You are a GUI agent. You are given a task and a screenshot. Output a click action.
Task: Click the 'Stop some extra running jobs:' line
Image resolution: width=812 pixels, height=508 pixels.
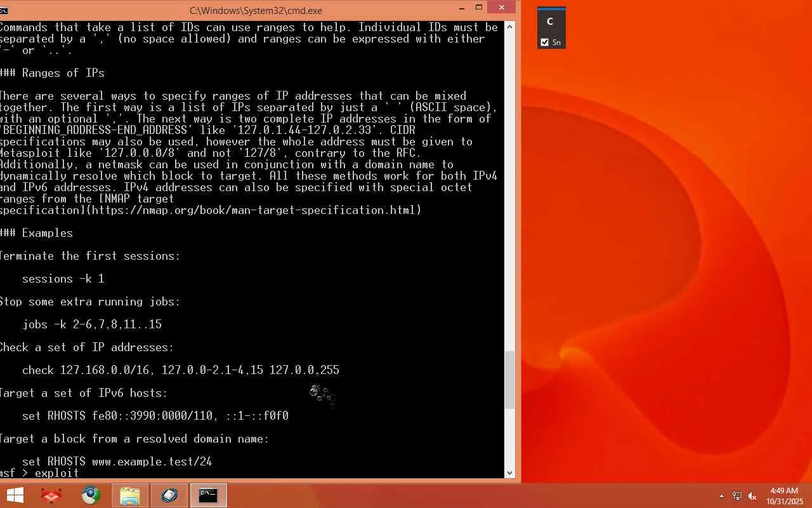[90, 302]
